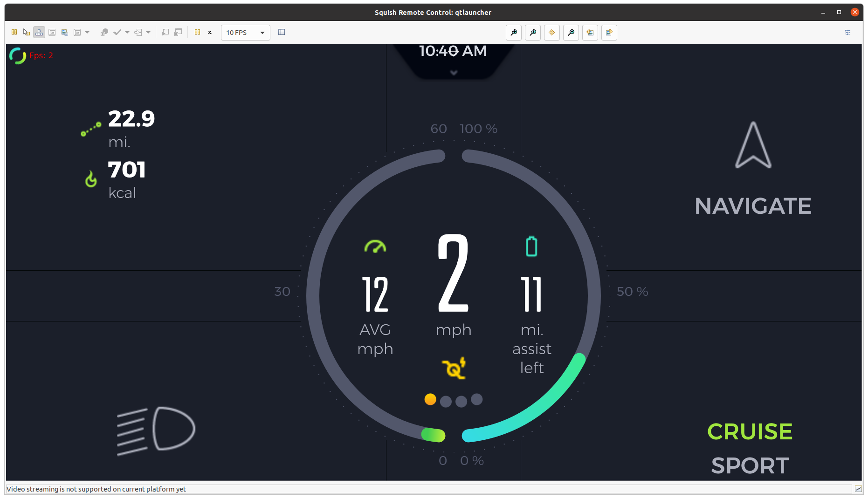The image size is (868, 499).
Task: Click the orange fit-to-window arrows button
Action: pos(552,33)
